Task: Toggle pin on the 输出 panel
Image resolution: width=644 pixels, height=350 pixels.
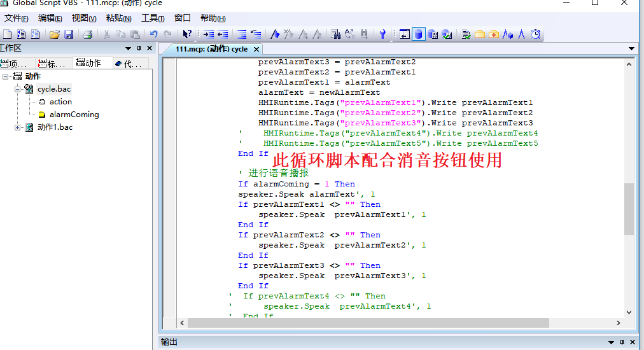Action: (621, 342)
